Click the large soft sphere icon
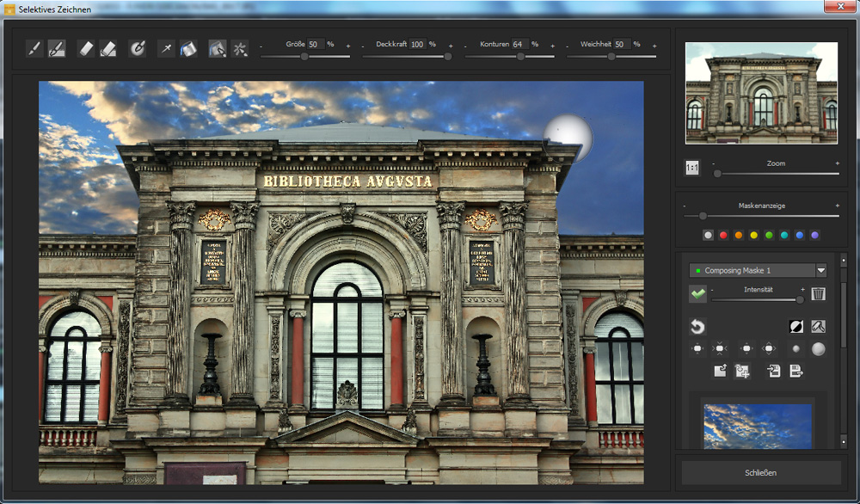860x504 pixels. tap(818, 349)
